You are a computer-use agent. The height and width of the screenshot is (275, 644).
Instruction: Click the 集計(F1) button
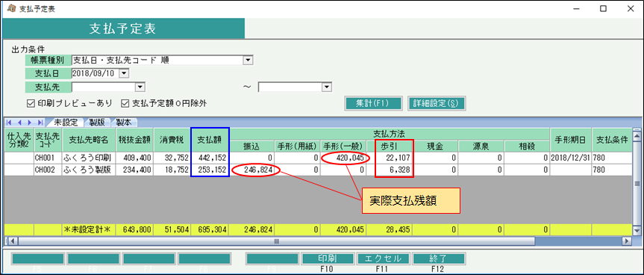373,103
